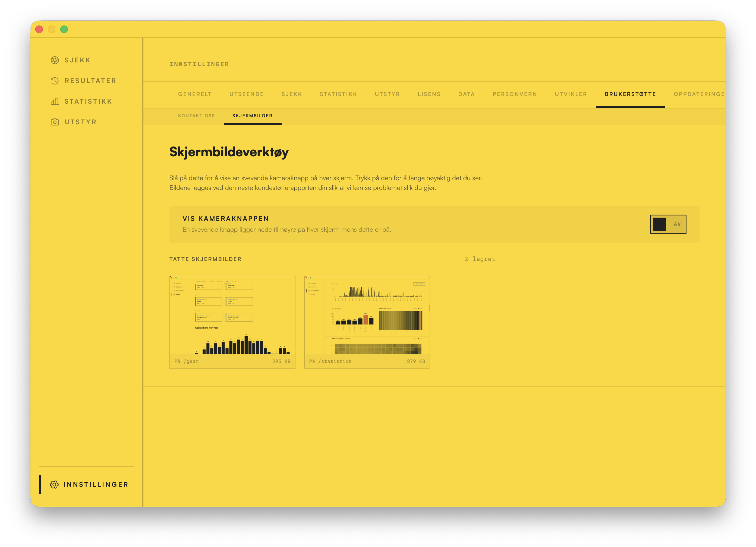The height and width of the screenshot is (547, 756).
Task: Click the Utstyr camera icon
Action: click(55, 122)
